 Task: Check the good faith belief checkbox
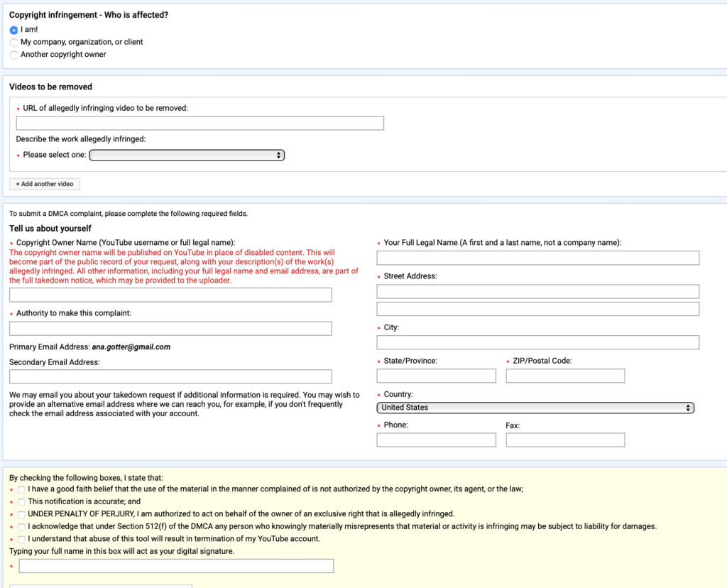22,489
